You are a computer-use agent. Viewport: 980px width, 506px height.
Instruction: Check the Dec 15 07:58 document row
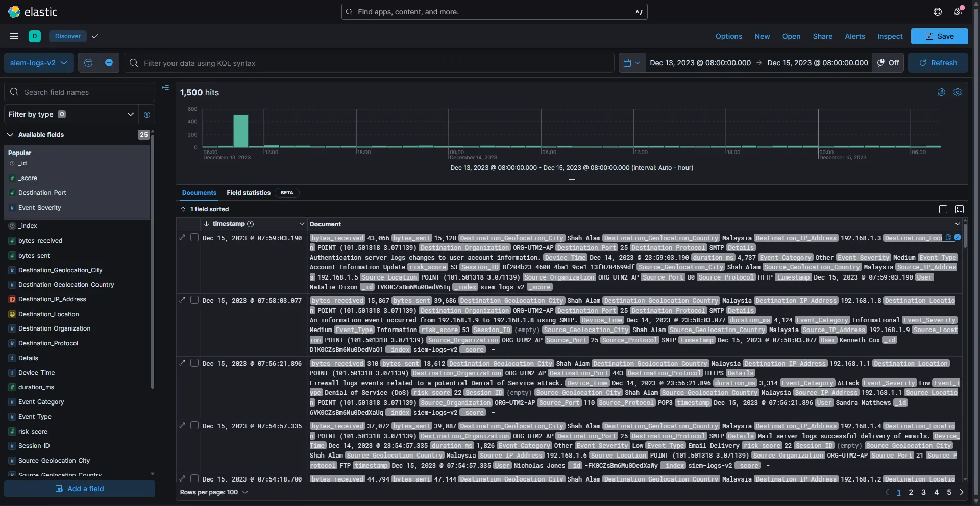click(194, 300)
